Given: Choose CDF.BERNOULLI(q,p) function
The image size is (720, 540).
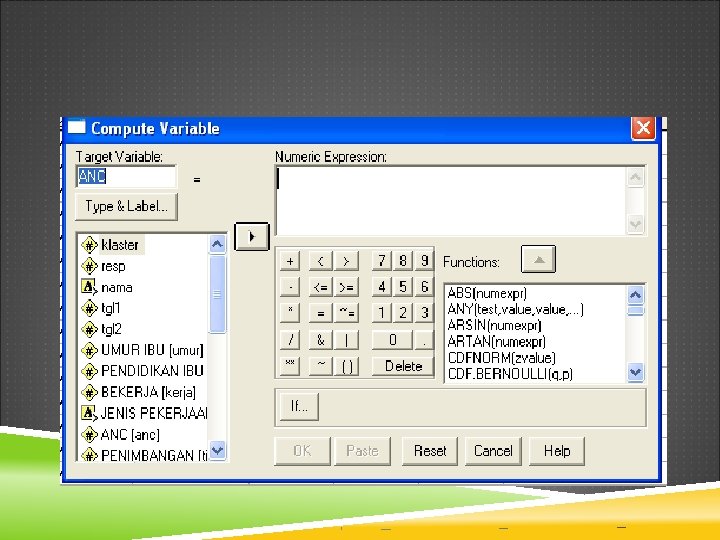Looking at the screenshot, I should pyautogui.click(x=511, y=374).
